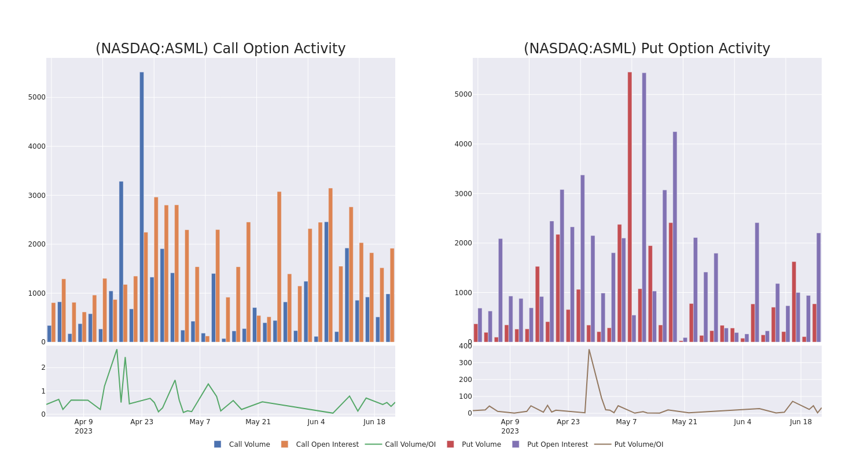Click 'May 7' x-axis label on call chart

[200, 422]
